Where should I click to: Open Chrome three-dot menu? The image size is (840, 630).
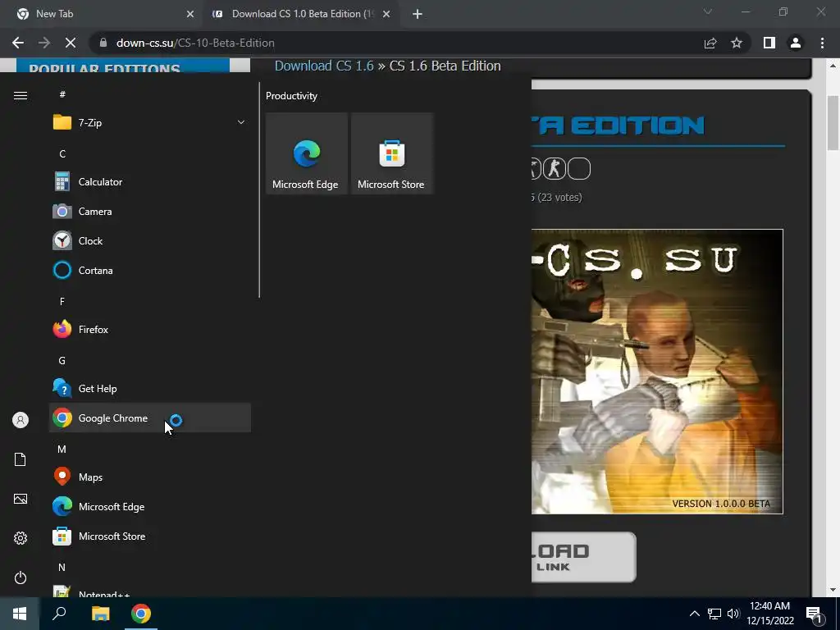(822, 43)
